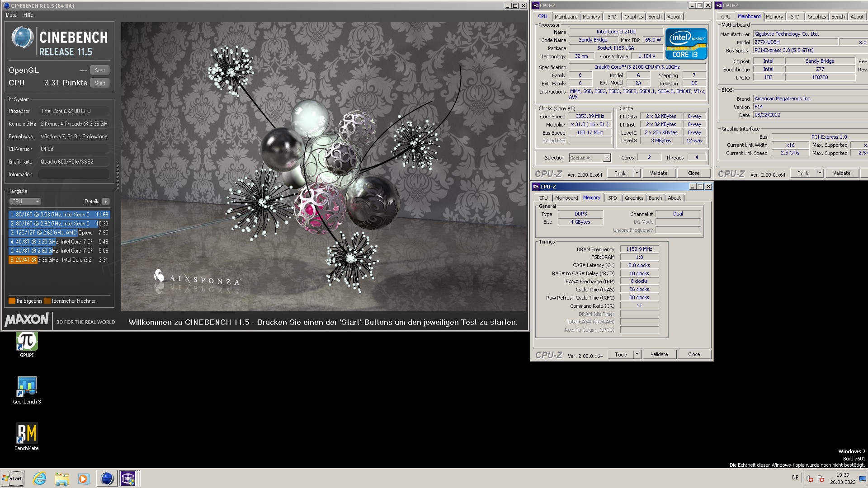The height and width of the screenshot is (488, 868).
Task: Open the Windows Start menu
Action: (x=13, y=478)
